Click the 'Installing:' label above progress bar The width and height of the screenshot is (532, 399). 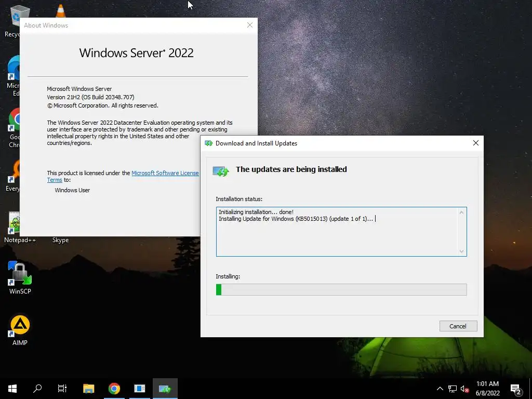pos(228,276)
